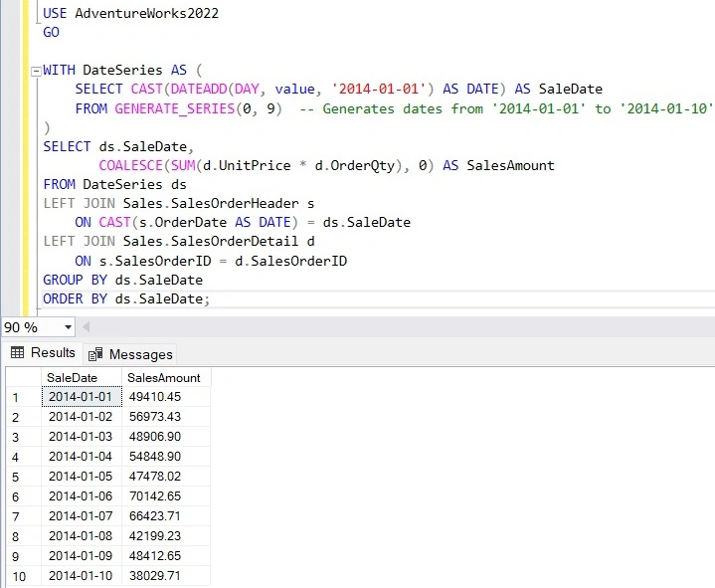This screenshot has height=588, width=715.
Task: Open the 90 % zoom dropdown
Action: pyautogui.click(x=68, y=327)
